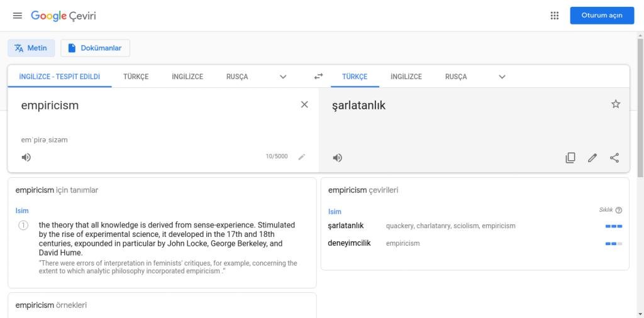Click the deneyimcilik translation entry
The height and width of the screenshot is (318, 644).
[349, 243]
